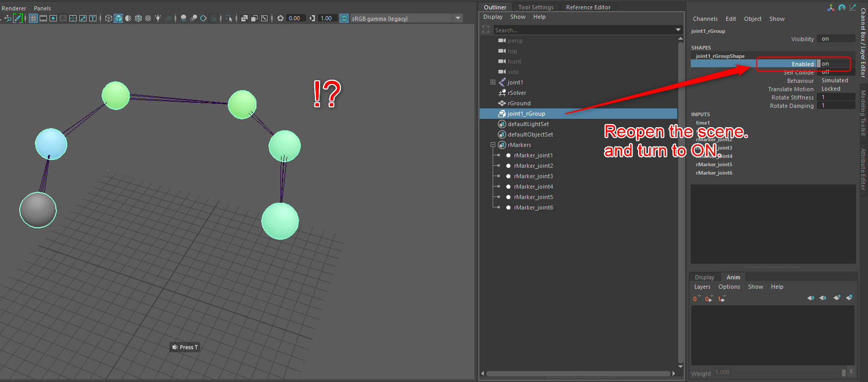Image resolution: width=868 pixels, height=382 pixels.
Task: Open the Outliner search options dropdown arrow
Action: point(678,30)
